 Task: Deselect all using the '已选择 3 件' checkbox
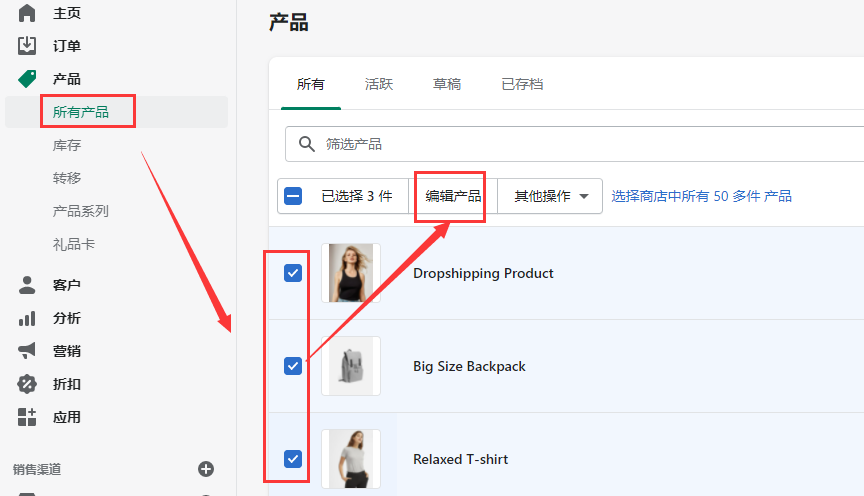point(293,196)
